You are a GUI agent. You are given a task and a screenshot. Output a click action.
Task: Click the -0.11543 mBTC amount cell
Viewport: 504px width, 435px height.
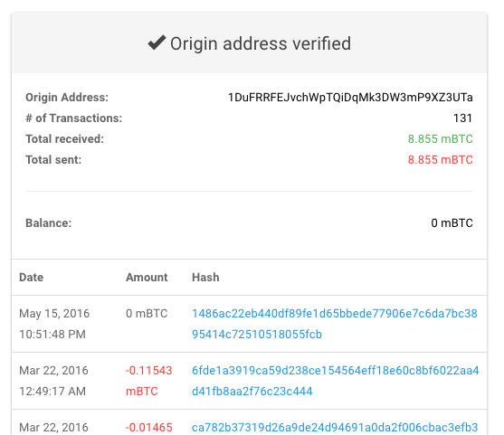coord(148,381)
